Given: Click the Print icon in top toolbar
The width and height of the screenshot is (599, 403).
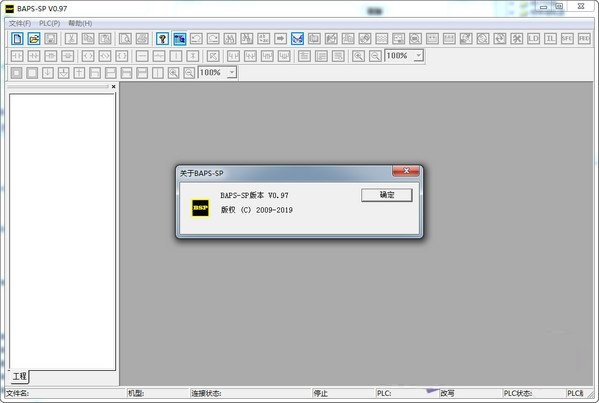Looking at the screenshot, I should [142, 39].
